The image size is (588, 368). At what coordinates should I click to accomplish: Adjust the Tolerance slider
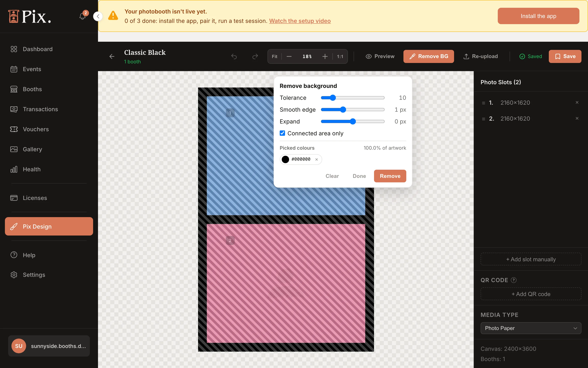[x=353, y=98]
